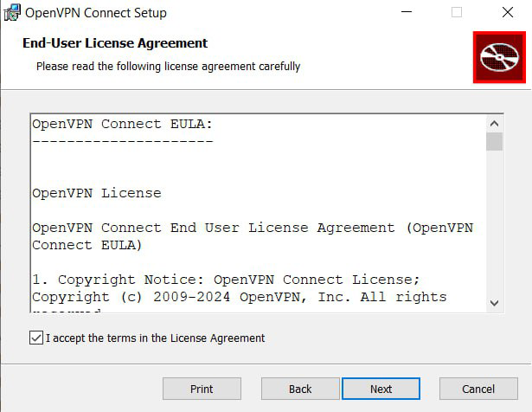Print the license agreement

202,389
